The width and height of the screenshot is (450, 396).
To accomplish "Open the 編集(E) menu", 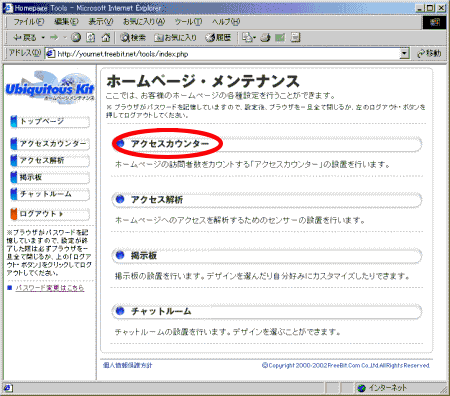I will (66, 22).
